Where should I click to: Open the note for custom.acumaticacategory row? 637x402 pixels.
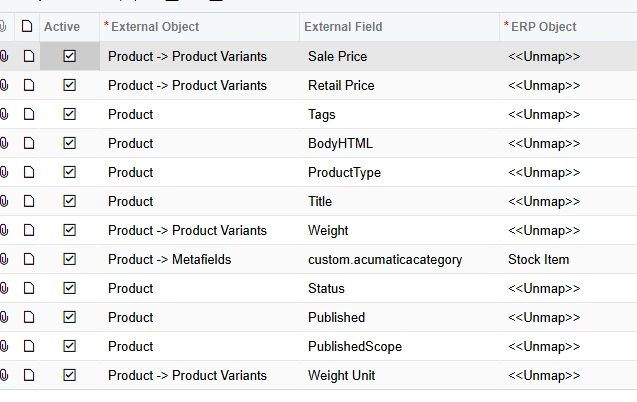coord(28,260)
